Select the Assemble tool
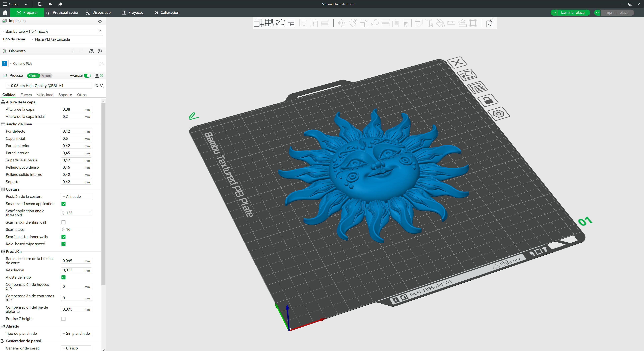Image resolution: width=644 pixels, height=351 pixels. [x=462, y=23]
